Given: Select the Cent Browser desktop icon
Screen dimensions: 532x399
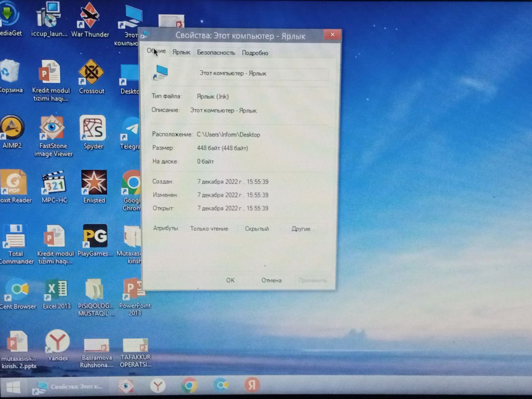Looking at the screenshot, I should pos(17,294).
